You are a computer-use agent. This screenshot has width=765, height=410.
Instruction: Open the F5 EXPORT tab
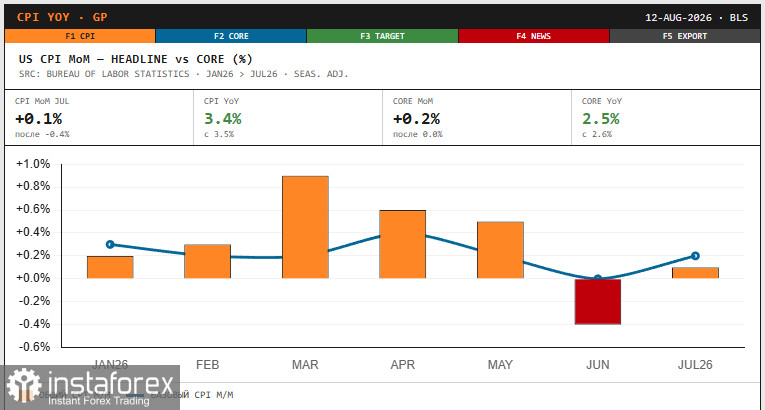coord(685,36)
